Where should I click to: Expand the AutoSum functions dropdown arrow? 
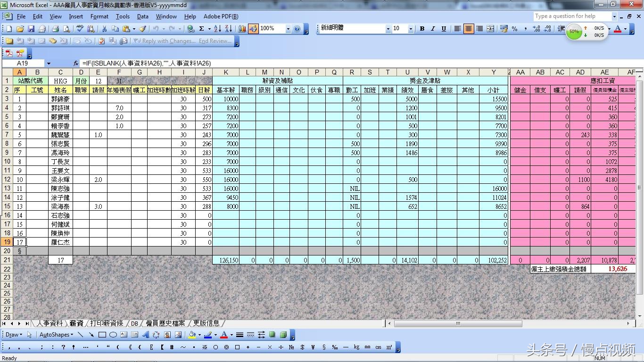pyautogui.click(x=209, y=29)
